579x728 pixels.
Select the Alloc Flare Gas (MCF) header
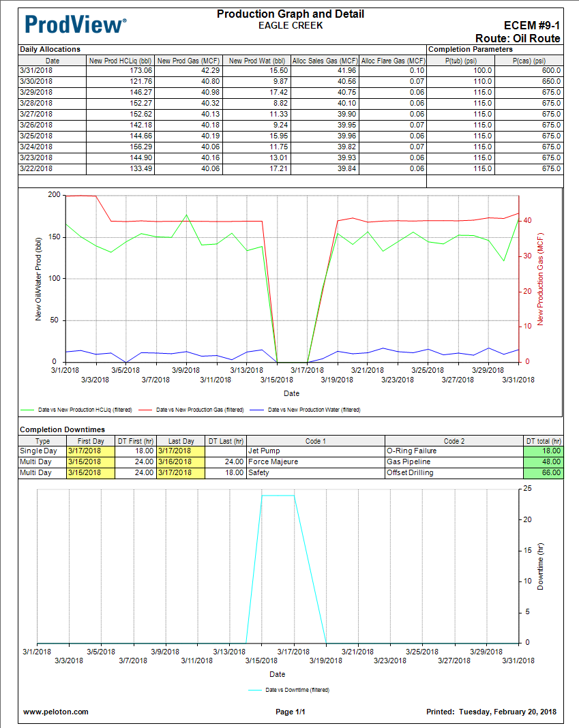pos(392,61)
